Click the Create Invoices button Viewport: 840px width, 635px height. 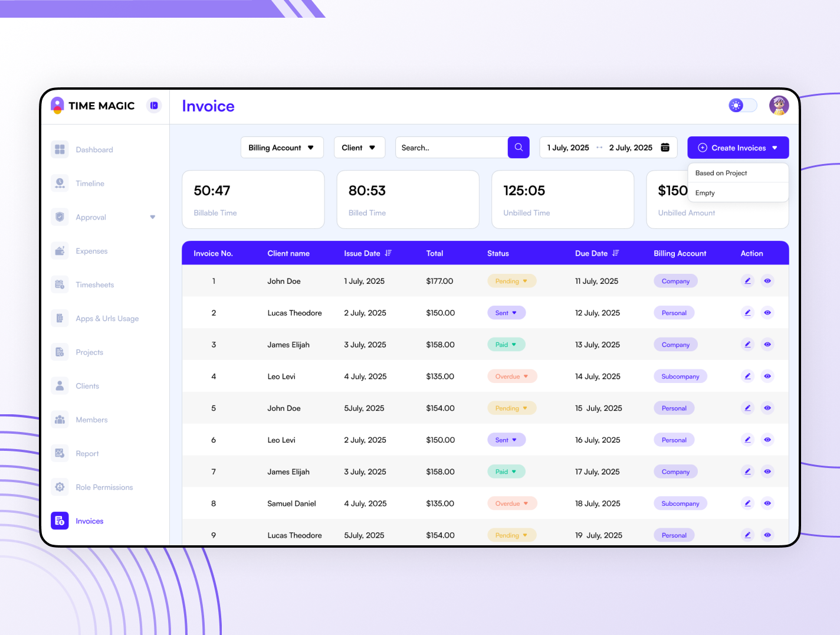(x=737, y=148)
